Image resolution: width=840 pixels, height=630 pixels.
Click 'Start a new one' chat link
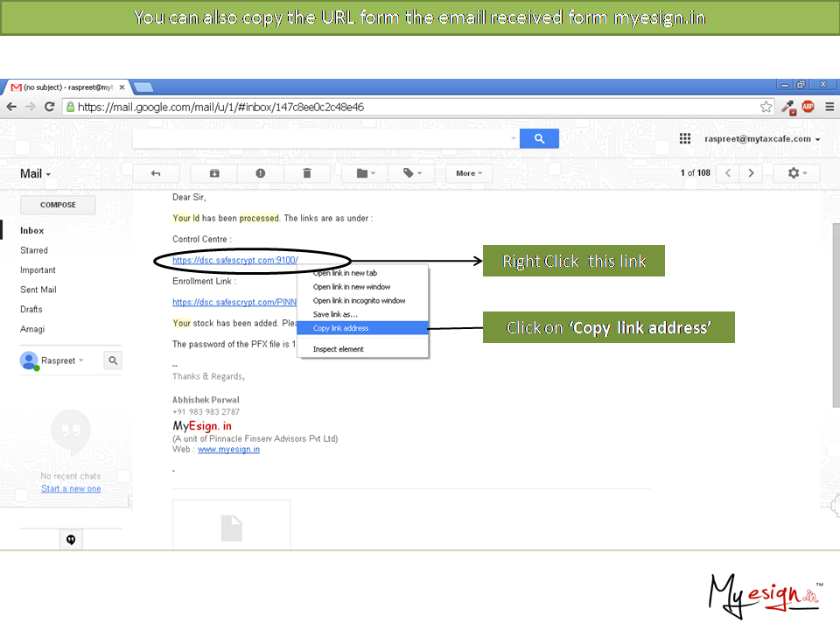tap(71, 488)
